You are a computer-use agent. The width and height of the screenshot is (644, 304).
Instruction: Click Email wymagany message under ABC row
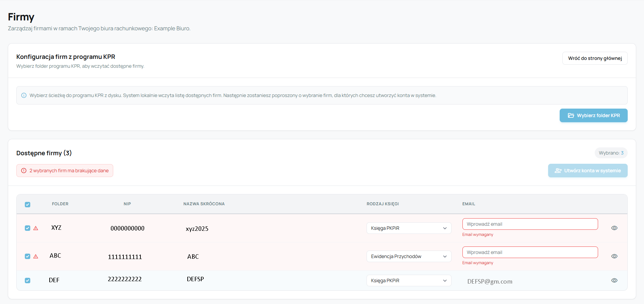point(477,263)
